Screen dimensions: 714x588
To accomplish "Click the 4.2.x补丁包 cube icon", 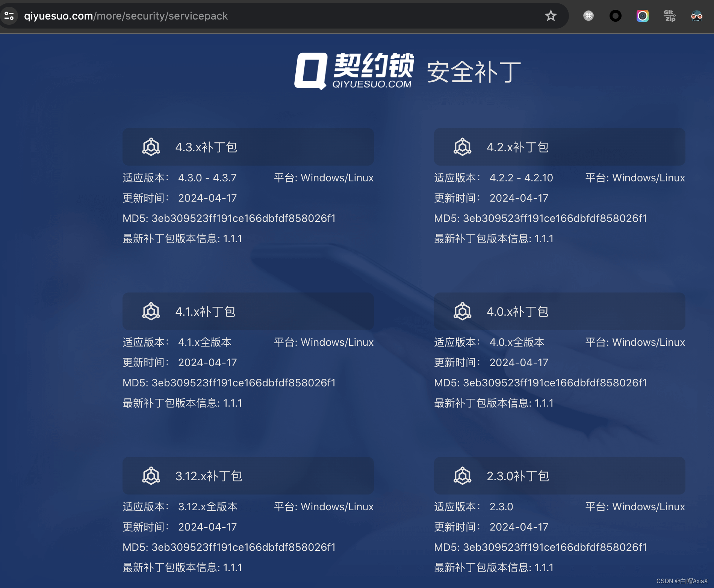I will (463, 147).
